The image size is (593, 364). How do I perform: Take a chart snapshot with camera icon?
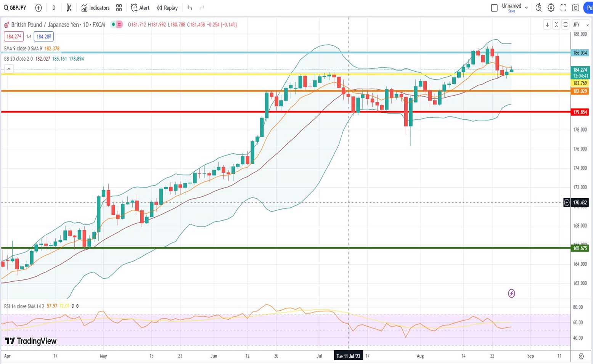(575, 8)
